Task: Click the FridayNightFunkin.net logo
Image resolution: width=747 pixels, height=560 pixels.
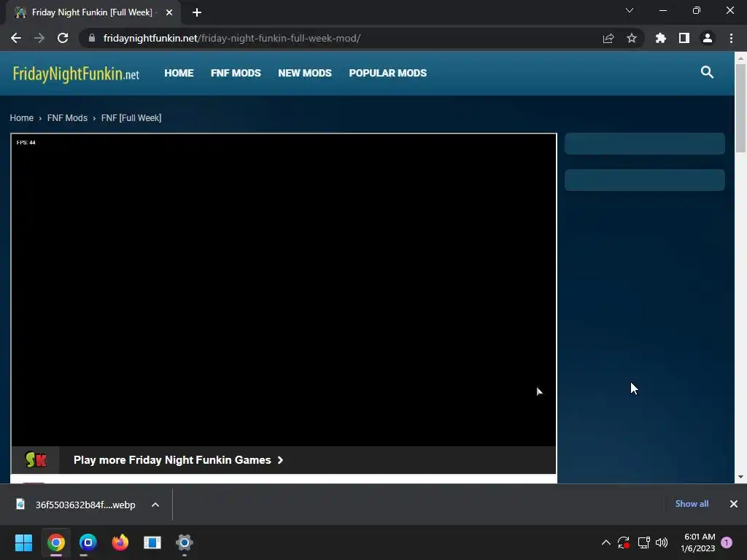Action: click(x=76, y=74)
